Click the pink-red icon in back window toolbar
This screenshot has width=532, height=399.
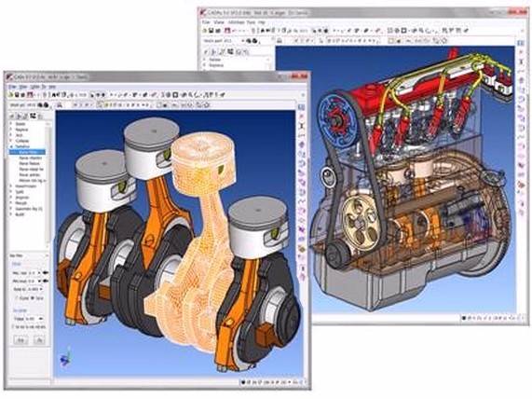(x=227, y=31)
